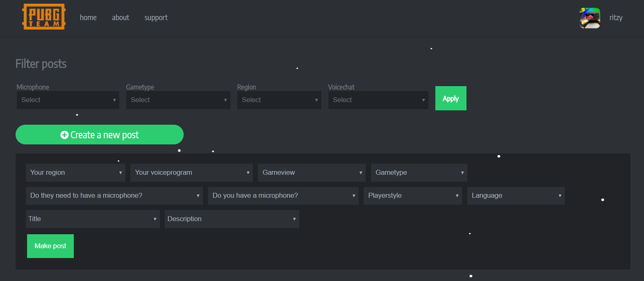Viewport: 644px width, 281px height.
Task: Click Create a new post button
Action: (x=100, y=135)
